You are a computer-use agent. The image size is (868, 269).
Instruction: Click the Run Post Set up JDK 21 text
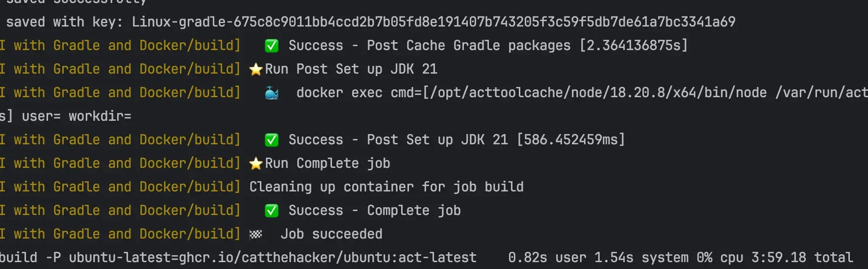(351, 69)
